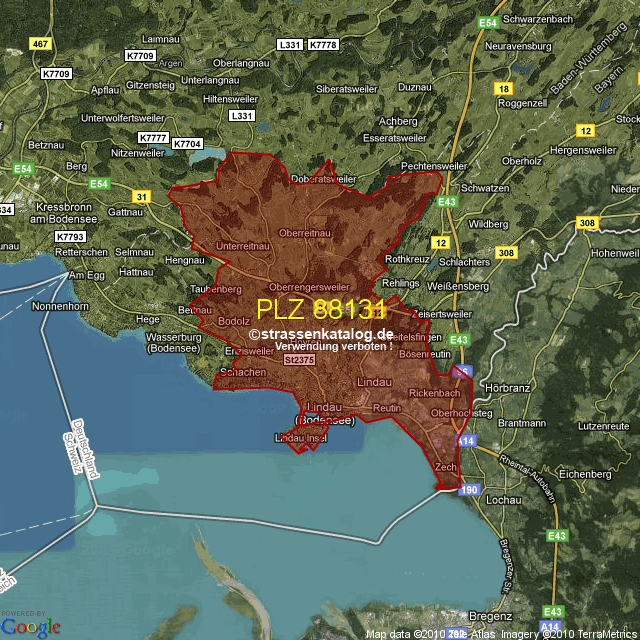The width and height of the screenshot is (640, 640).
Task: Click the yellow 31 highway shield
Action: [142, 196]
